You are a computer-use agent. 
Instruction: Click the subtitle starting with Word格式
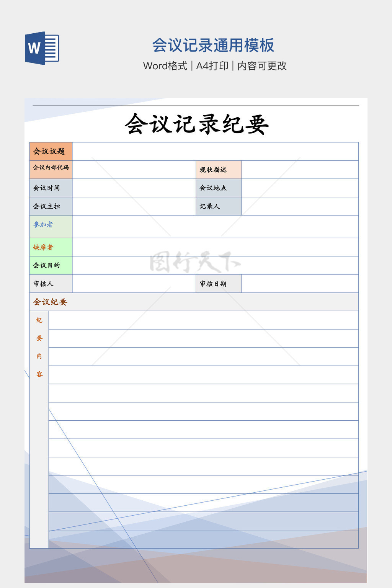click(x=215, y=66)
